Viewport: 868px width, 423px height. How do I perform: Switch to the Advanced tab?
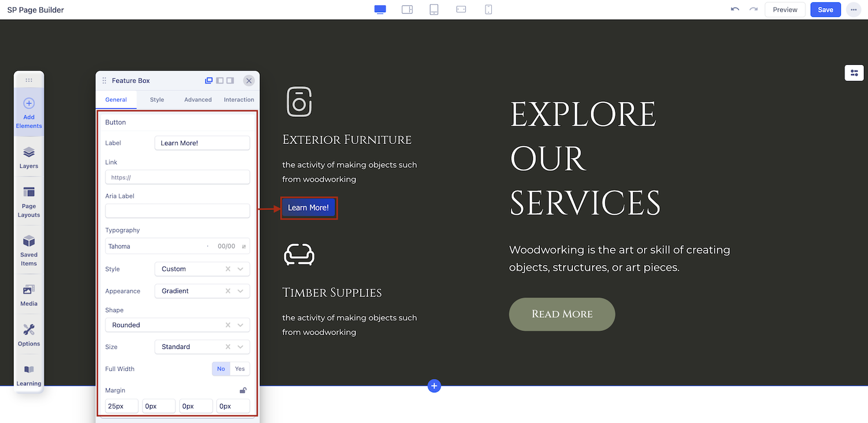click(x=198, y=100)
